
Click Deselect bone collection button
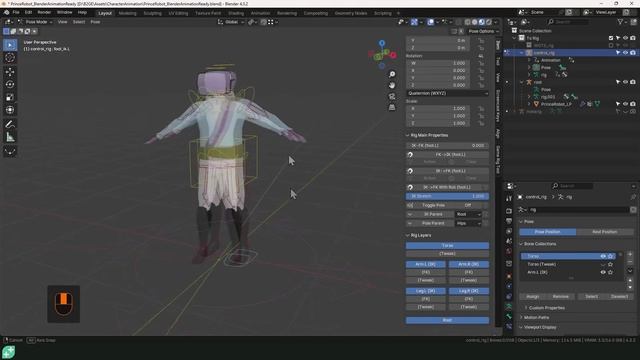click(x=619, y=297)
